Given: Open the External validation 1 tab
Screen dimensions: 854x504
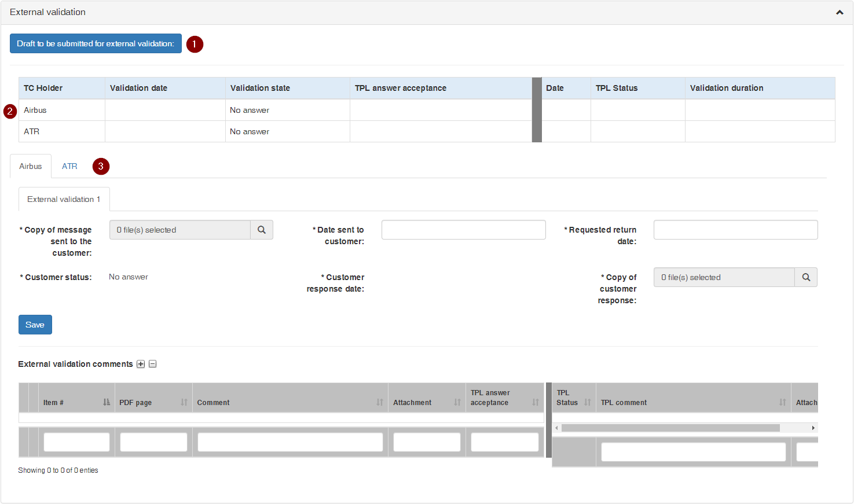Looking at the screenshot, I should 64,199.
